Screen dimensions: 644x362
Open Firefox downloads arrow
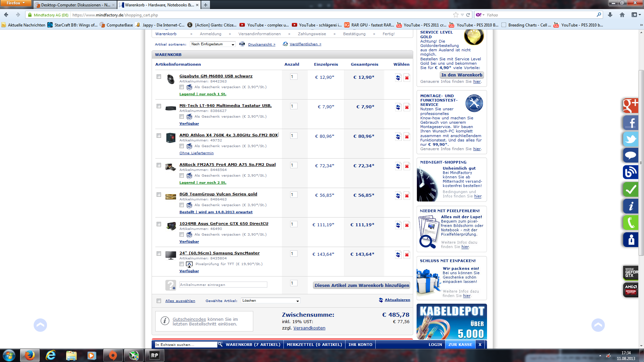coord(610,15)
